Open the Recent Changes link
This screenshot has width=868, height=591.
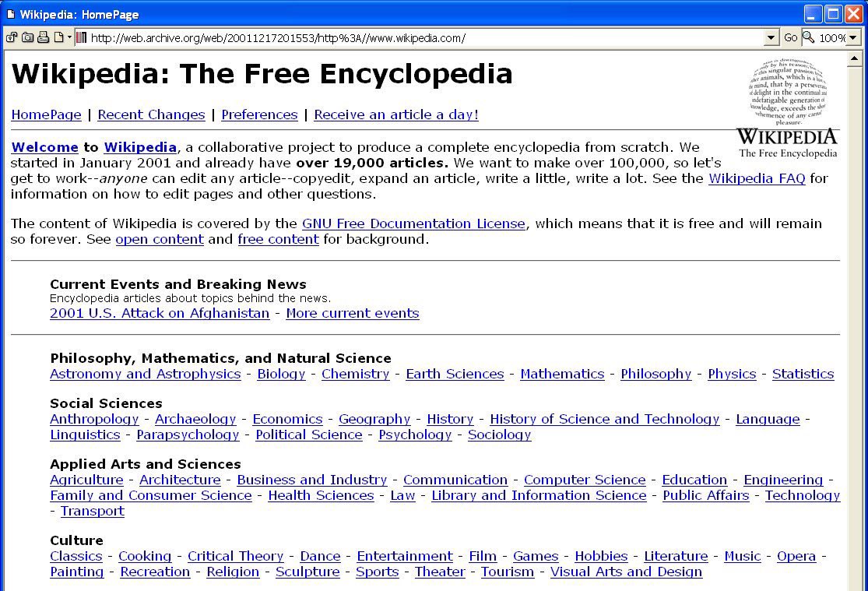coord(151,114)
